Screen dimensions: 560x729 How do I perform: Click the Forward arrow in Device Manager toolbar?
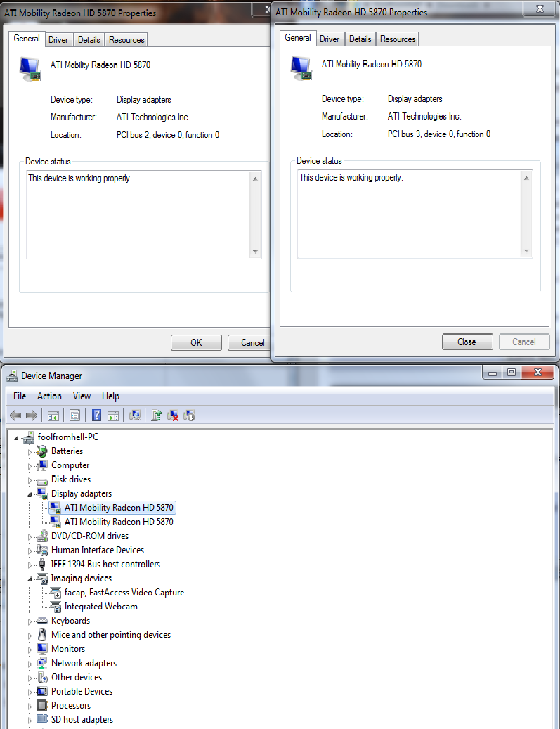[x=31, y=415]
